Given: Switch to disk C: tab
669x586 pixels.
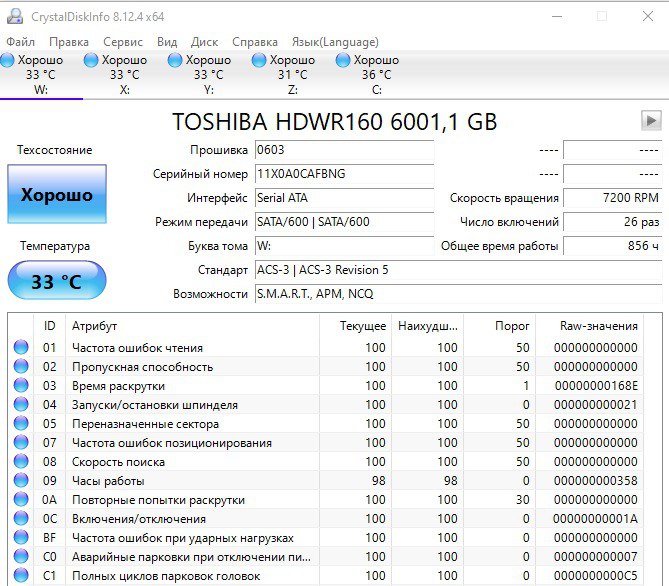Looking at the screenshot, I should click(377, 75).
